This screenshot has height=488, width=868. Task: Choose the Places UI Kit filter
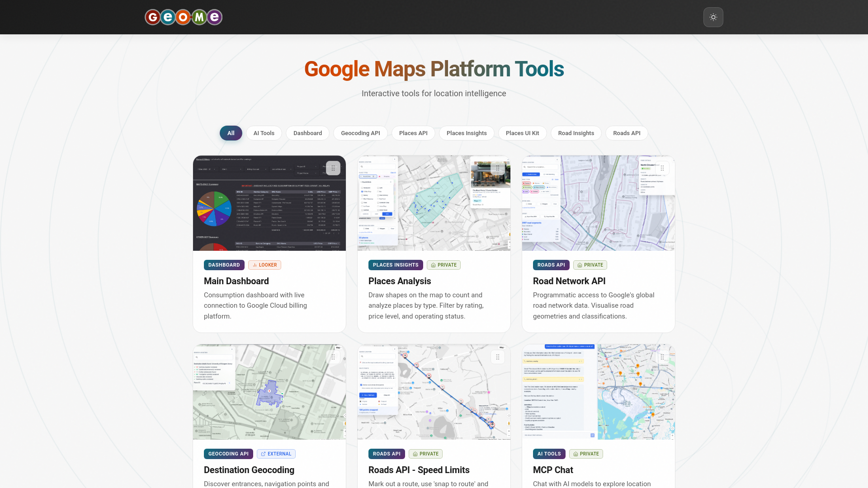point(522,133)
